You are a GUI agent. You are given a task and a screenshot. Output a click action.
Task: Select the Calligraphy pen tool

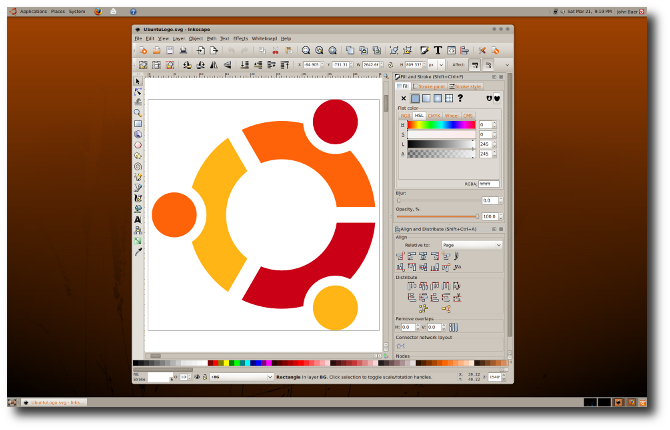tap(138, 198)
